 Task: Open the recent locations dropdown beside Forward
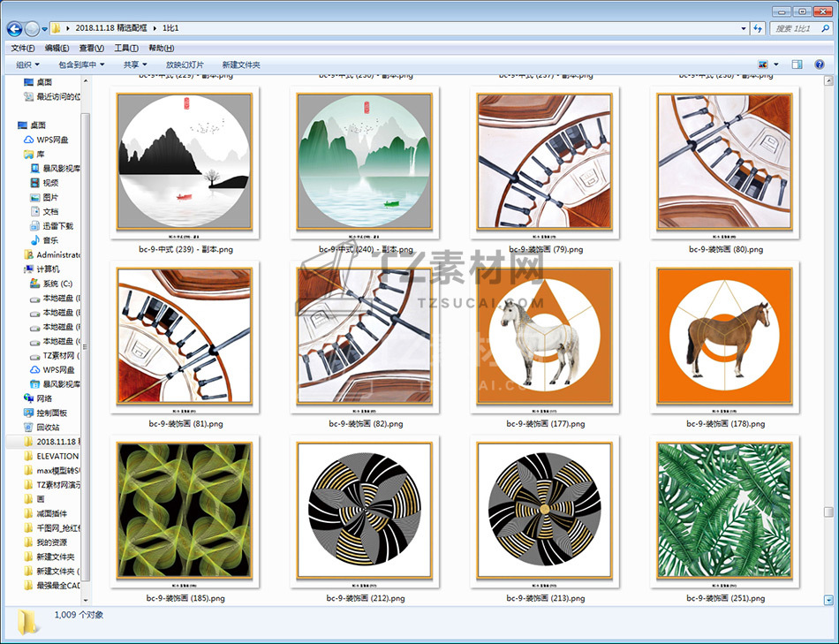point(44,28)
